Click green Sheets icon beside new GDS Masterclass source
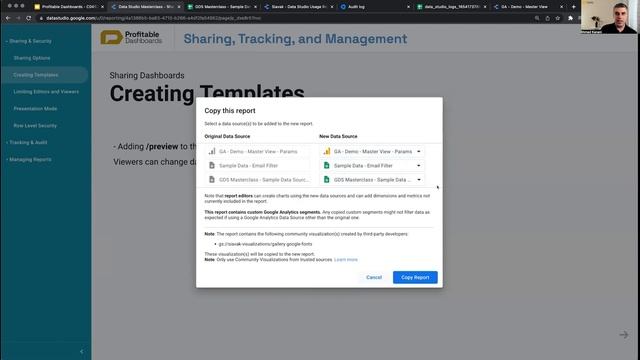The image size is (640, 360). pyautogui.click(x=327, y=179)
